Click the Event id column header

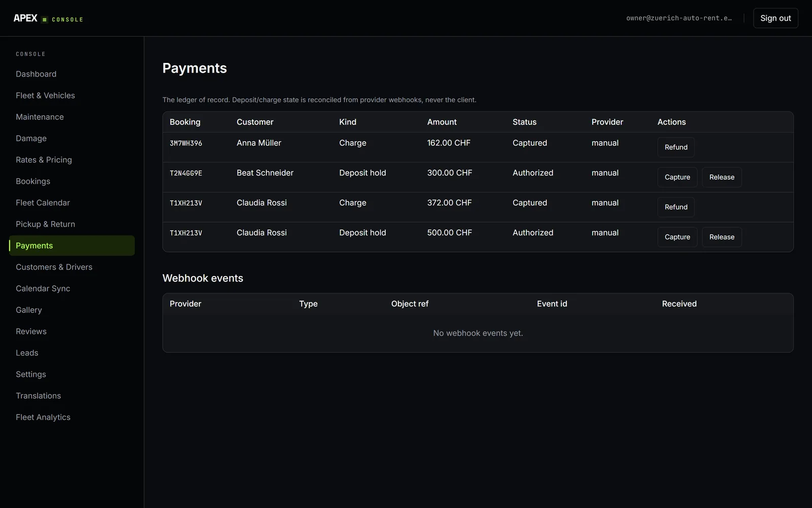552,304
